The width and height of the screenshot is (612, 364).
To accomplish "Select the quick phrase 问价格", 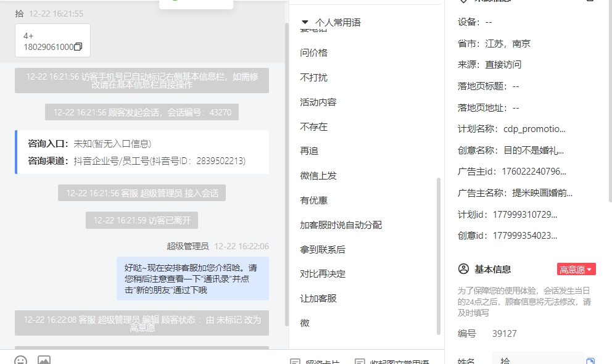I will pyautogui.click(x=314, y=52).
